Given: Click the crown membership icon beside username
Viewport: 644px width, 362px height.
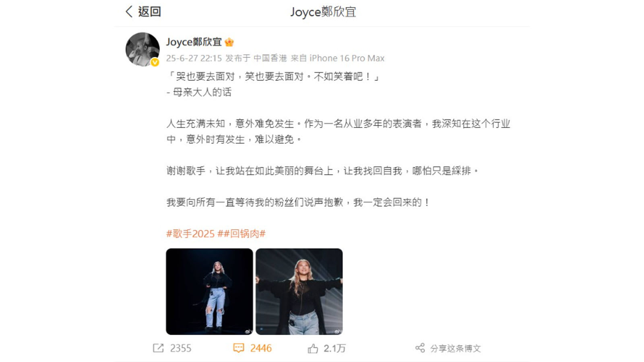Looking at the screenshot, I should click(229, 42).
